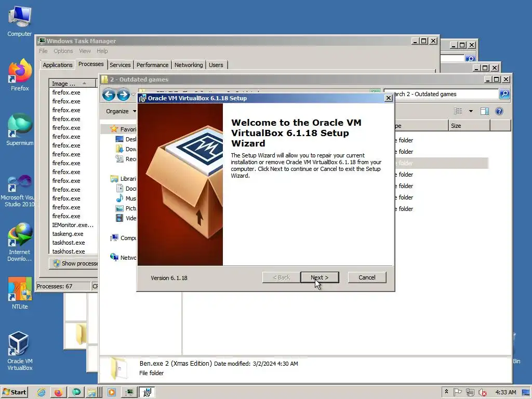Select Favorites in Explorer navigation pane
The image size is (532, 399).
pyautogui.click(x=123, y=129)
